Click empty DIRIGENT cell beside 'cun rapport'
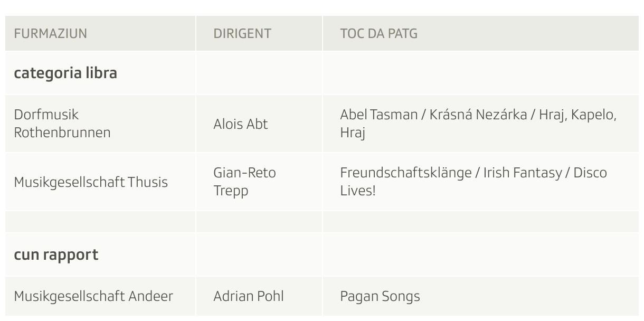Viewport: 644px width, 321px height. (x=259, y=254)
